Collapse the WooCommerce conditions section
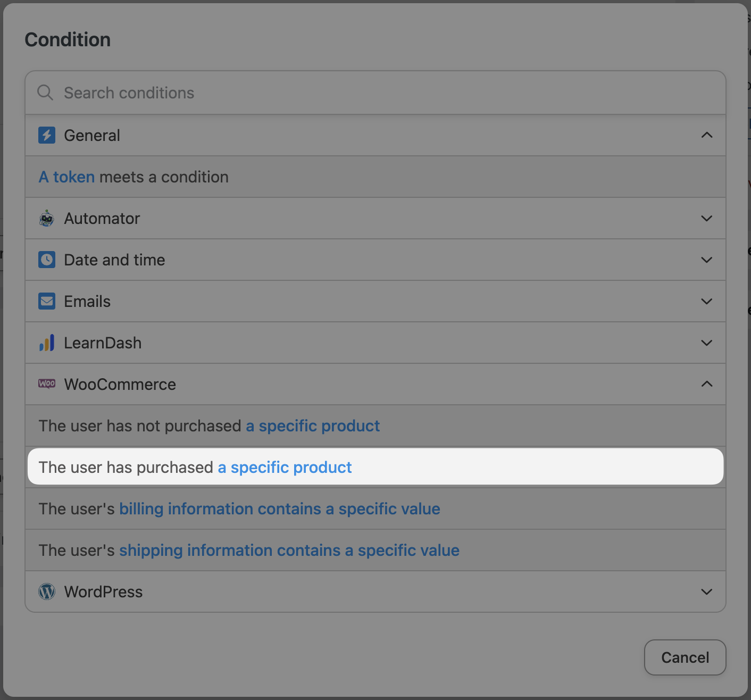 (x=706, y=384)
